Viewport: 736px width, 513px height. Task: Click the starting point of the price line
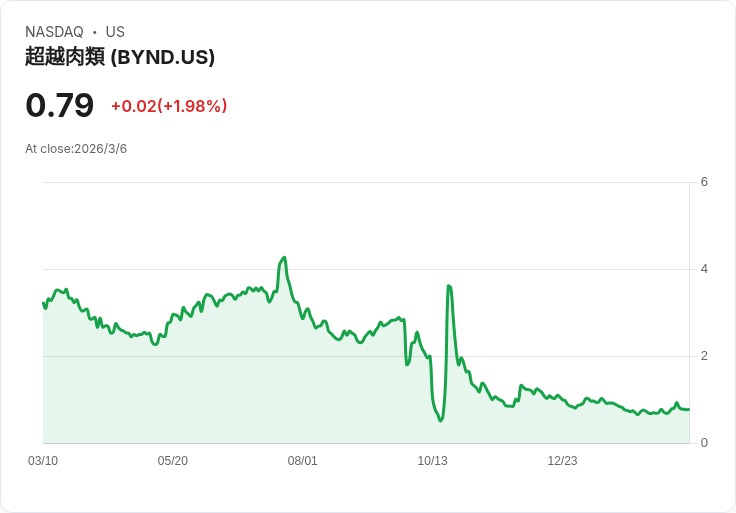point(44,303)
